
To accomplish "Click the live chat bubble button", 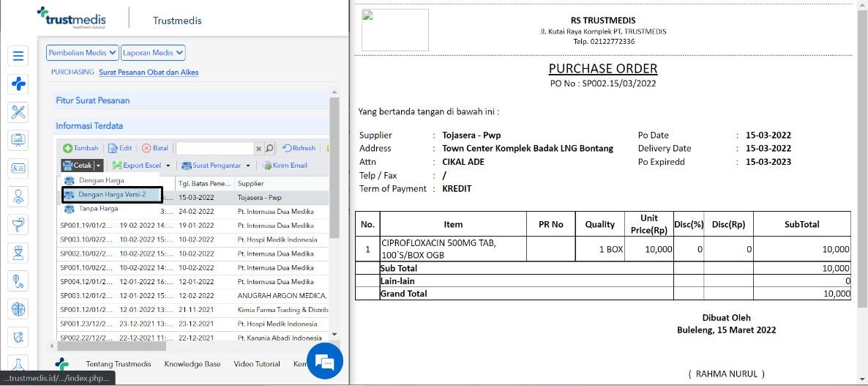I will (x=325, y=361).
